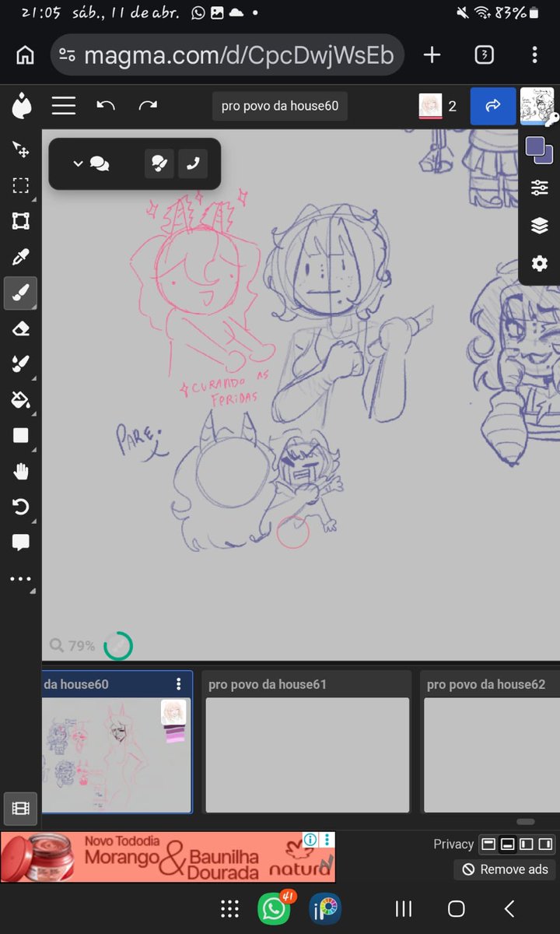Open options menu for house60 artboard
This screenshot has width=560, height=934.
178,684
